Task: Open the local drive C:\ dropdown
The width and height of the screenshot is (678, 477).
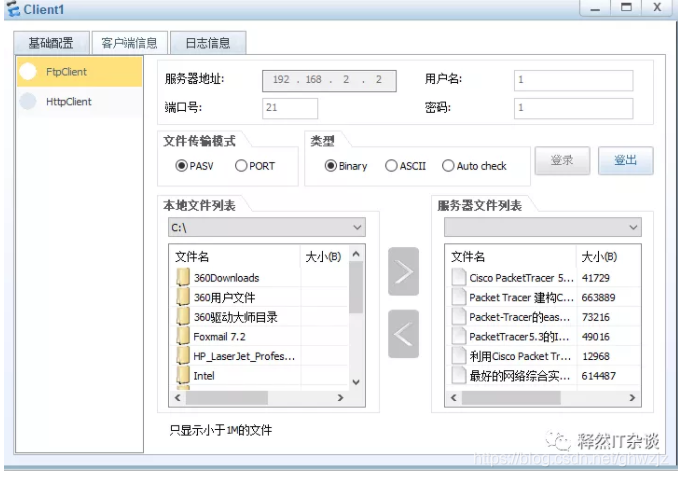Action: click(267, 227)
